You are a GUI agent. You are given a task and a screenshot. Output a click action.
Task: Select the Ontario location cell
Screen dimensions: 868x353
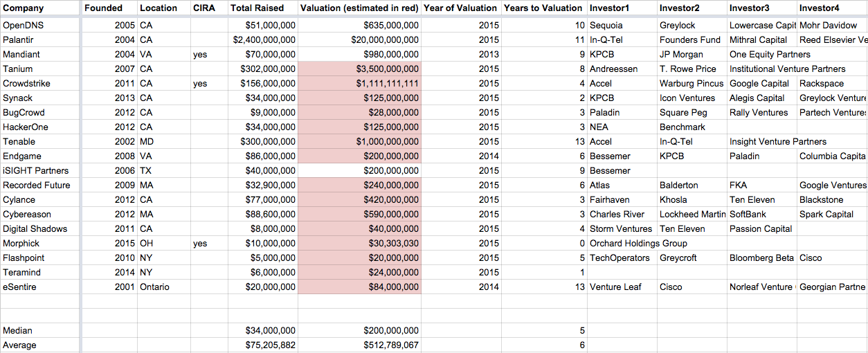[163, 287]
